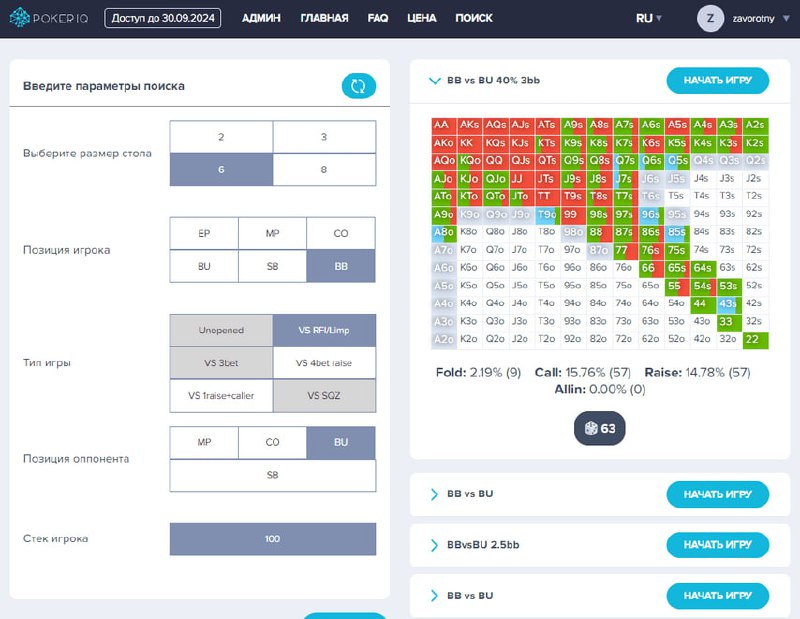The height and width of the screenshot is (619, 800).
Task: Select table size 6
Action: (x=221, y=169)
